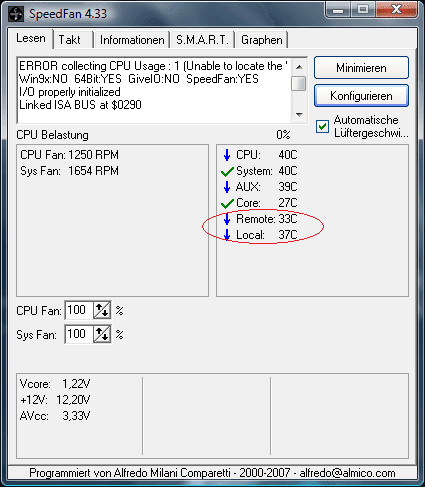Click the CPU Fan speed input field
Screen dimensions: 425x487
coord(79,310)
